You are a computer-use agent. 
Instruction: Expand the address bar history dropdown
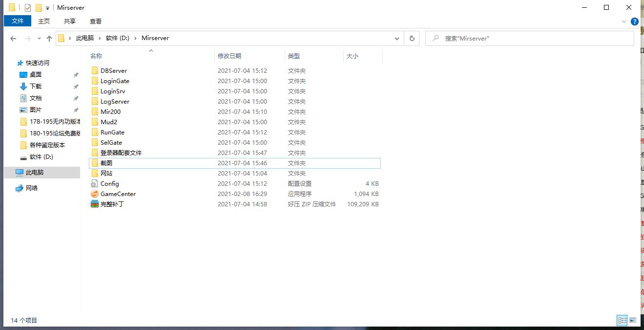pos(396,38)
